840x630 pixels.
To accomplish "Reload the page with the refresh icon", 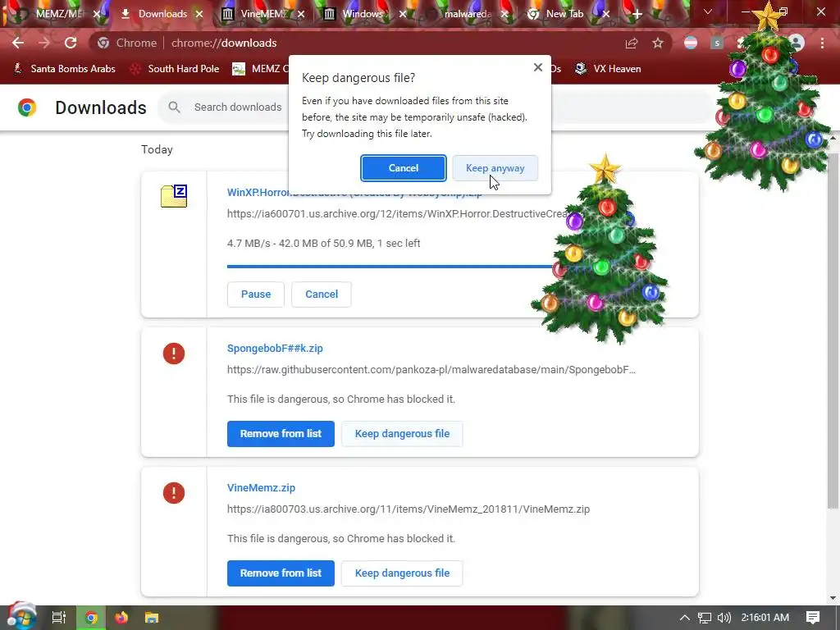I will point(71,43).
